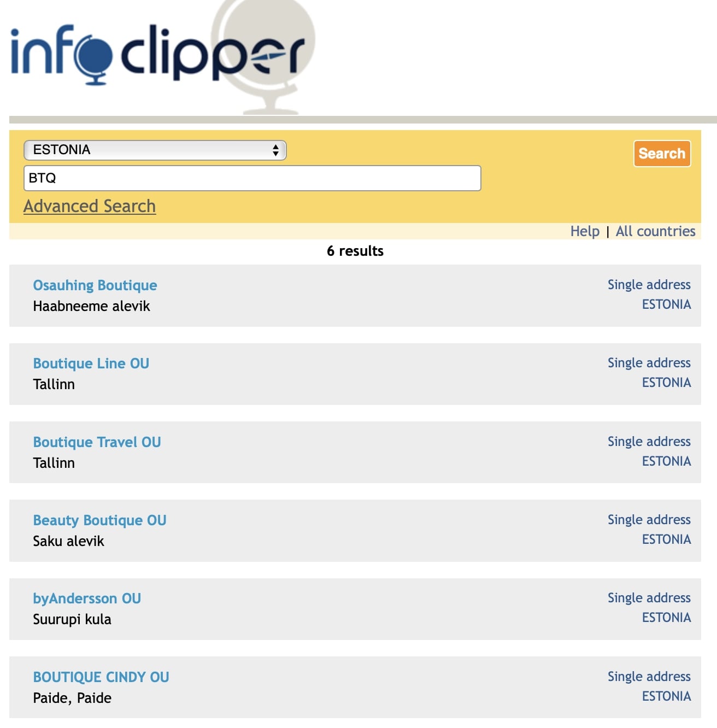The width and height of the screenshot is (717, 728).
Task: Open the Advanced Search link
Action: pos(90,206)
